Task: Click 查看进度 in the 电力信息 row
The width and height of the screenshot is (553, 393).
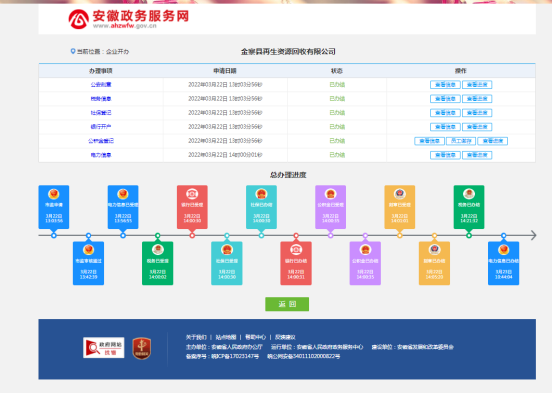Action: tap(477, 155)
